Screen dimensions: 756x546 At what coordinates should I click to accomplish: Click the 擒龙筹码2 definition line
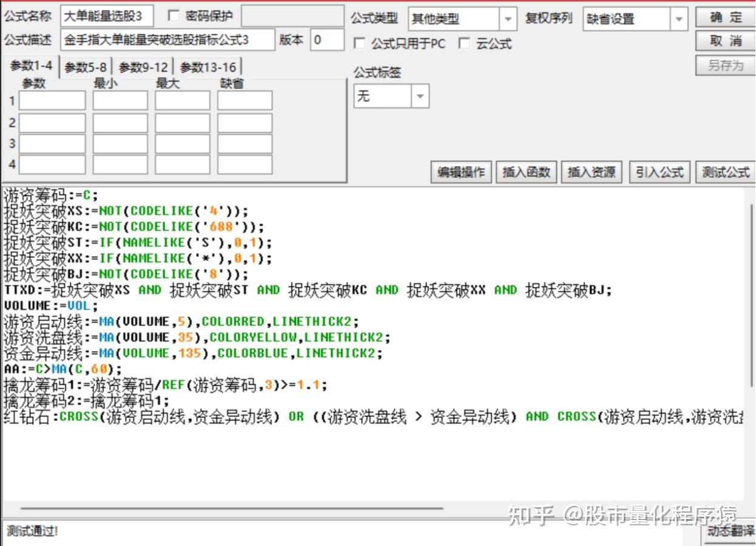click(87, 400)
